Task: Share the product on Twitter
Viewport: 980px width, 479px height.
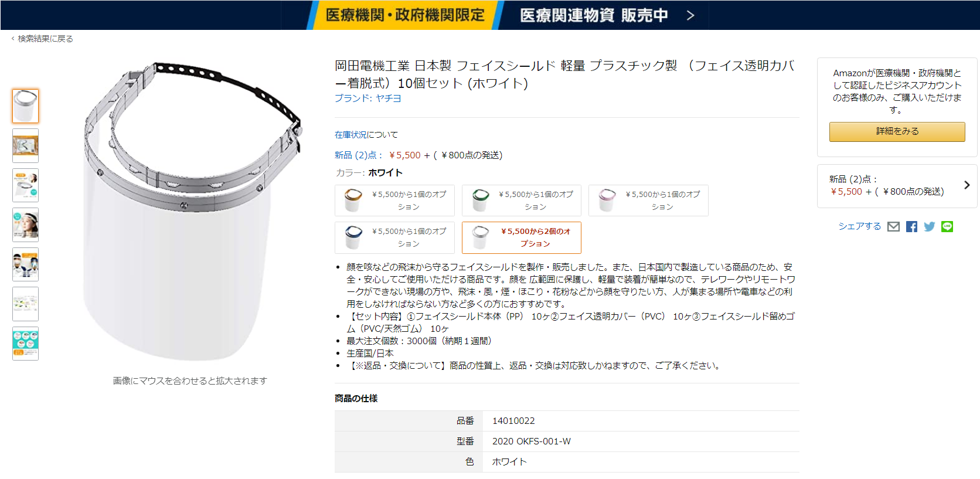Action: (930, 227)
